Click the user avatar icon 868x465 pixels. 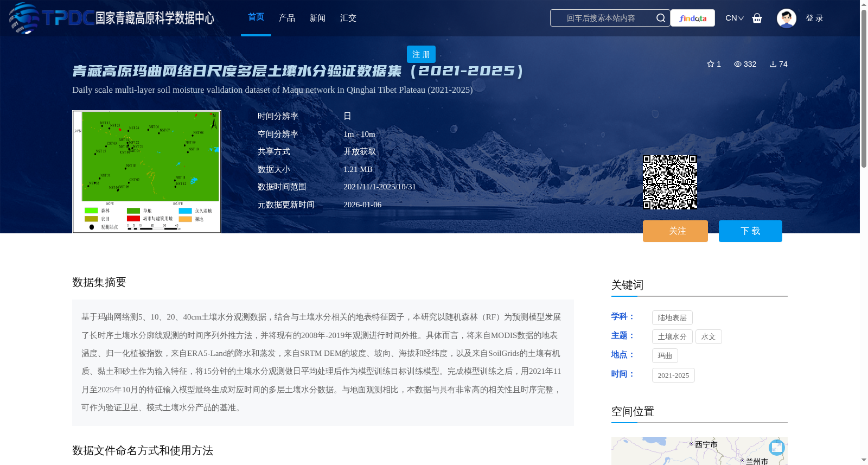click(x=787, y=18)
